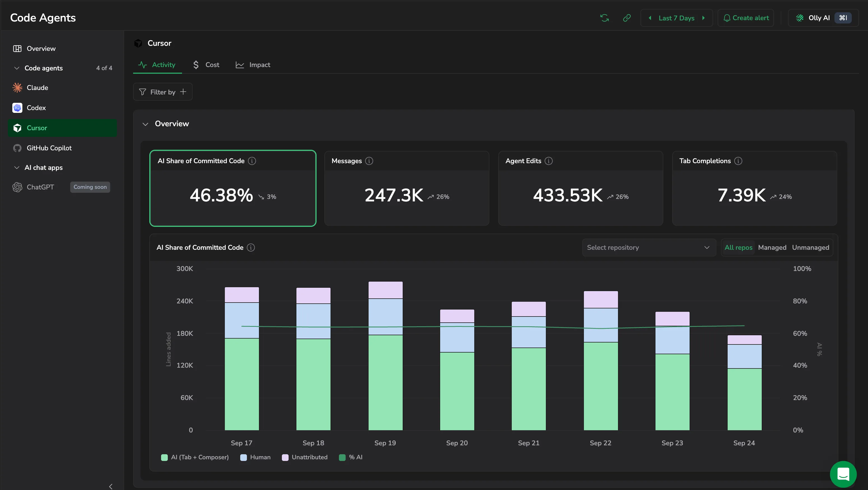Toggle the % AI legend swatch
Image resolution: width=868 pixels, height=490 pixels.
342,457
